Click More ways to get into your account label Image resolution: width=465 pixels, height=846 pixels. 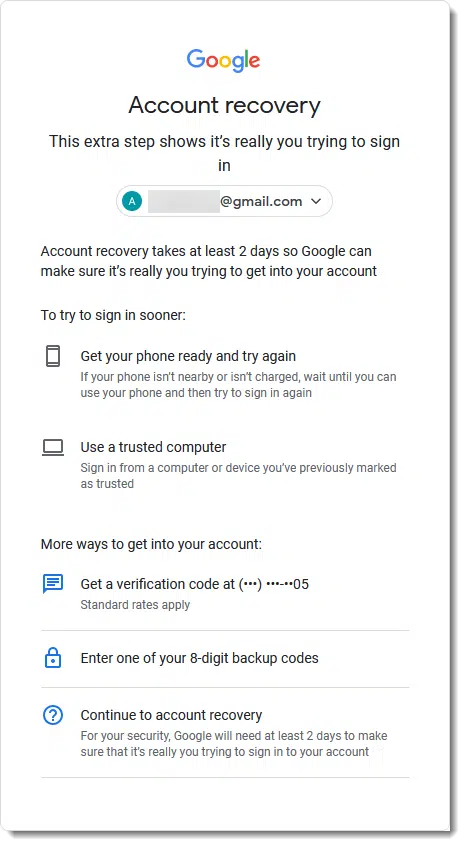click(151, 544)
